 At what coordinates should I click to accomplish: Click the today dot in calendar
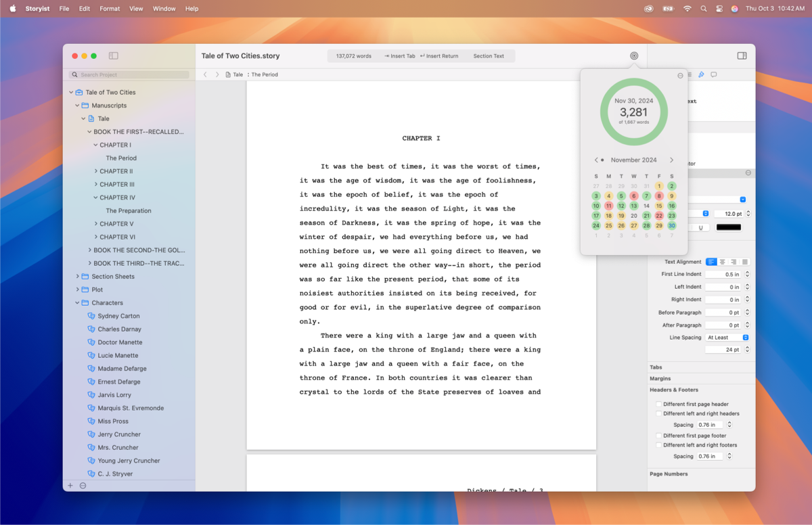coord(602,160)
